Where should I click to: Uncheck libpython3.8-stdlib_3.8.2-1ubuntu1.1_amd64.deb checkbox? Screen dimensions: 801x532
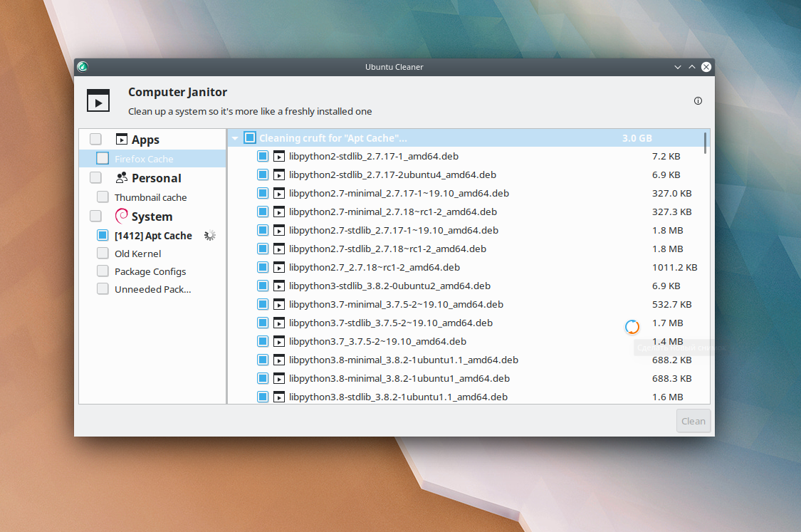pyautogui.click(x=263, y=397)
